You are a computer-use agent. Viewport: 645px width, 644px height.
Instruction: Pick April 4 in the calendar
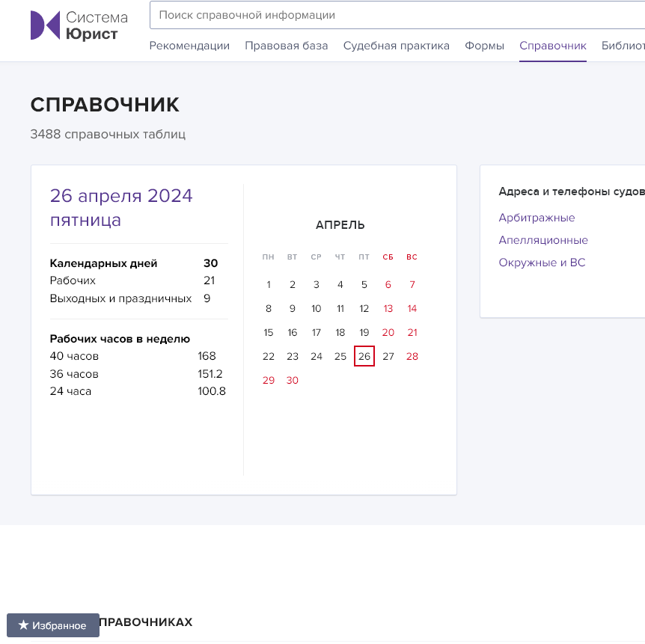(x=340, y=284)
